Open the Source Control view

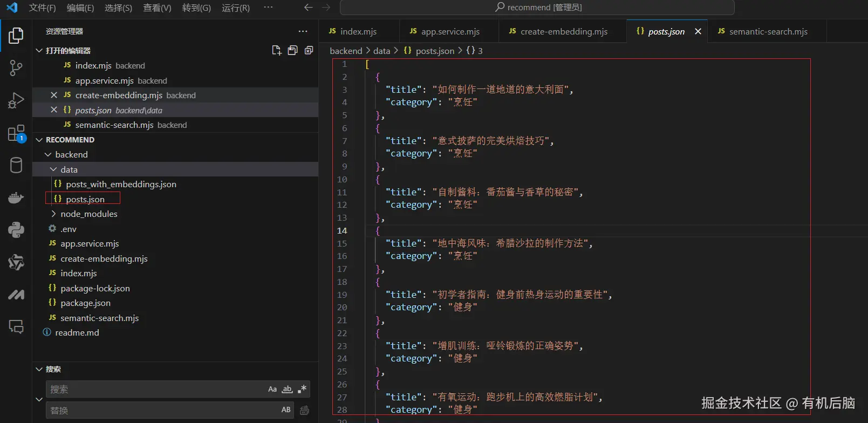[x=16, y=68]
